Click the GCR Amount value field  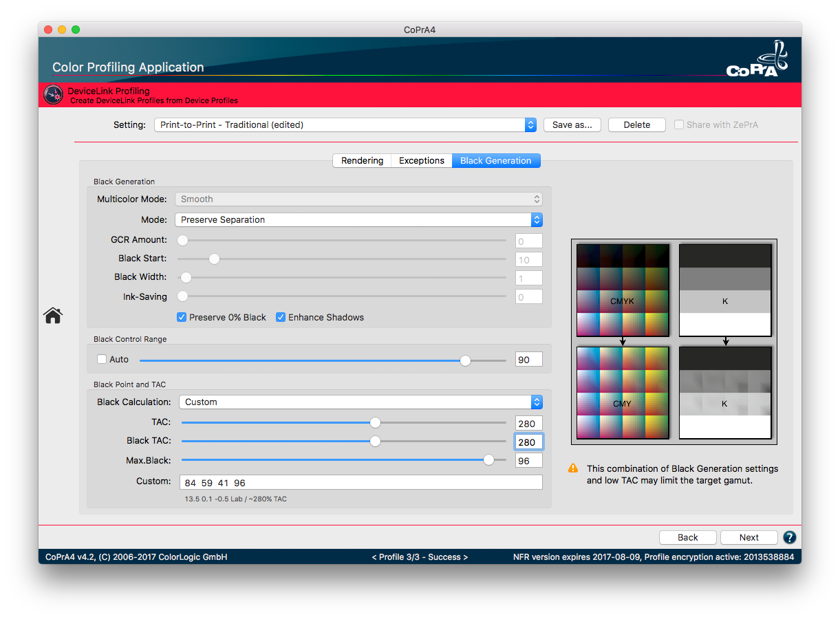(529, 241)
